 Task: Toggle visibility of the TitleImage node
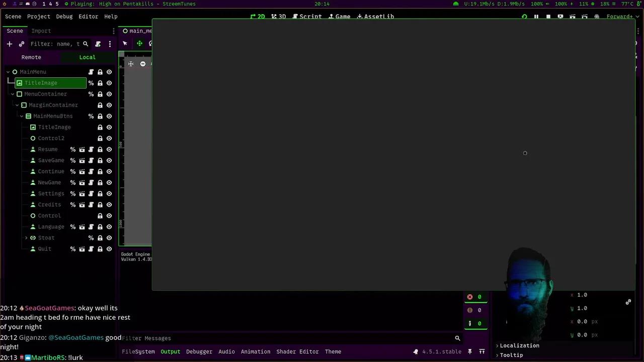tap(109, 83)
